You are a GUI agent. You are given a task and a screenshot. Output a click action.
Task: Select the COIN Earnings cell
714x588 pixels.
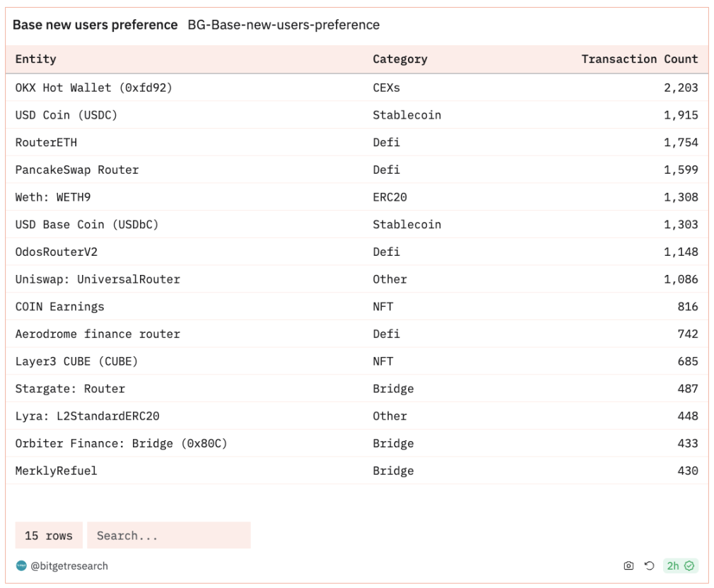point(59,307)
